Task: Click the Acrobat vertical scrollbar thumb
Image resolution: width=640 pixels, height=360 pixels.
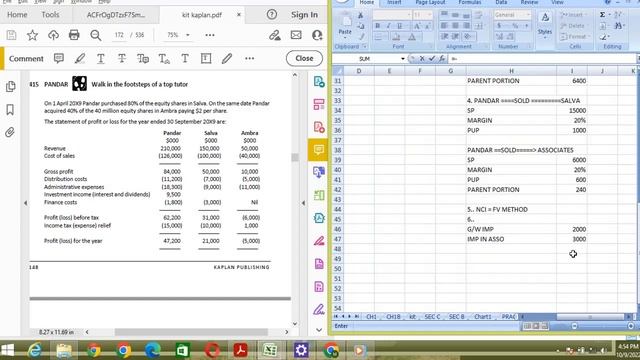Action: [295, 157]
